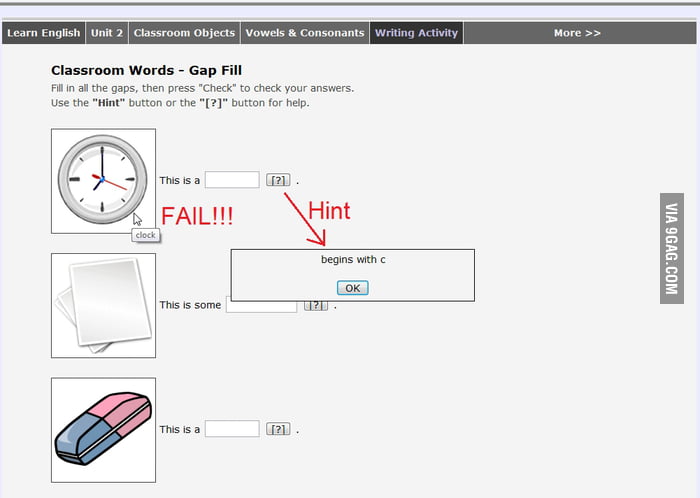Switch to Vowels & Consonants tab

point(305,33)
